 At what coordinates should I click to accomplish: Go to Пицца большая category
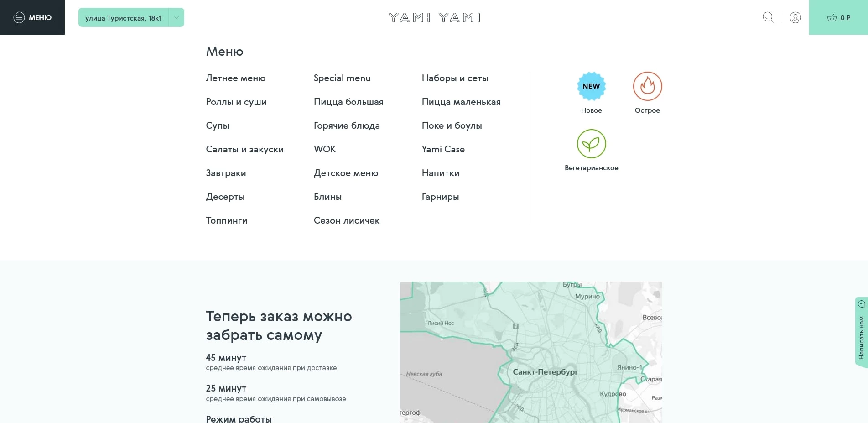[x=348, y=102]
